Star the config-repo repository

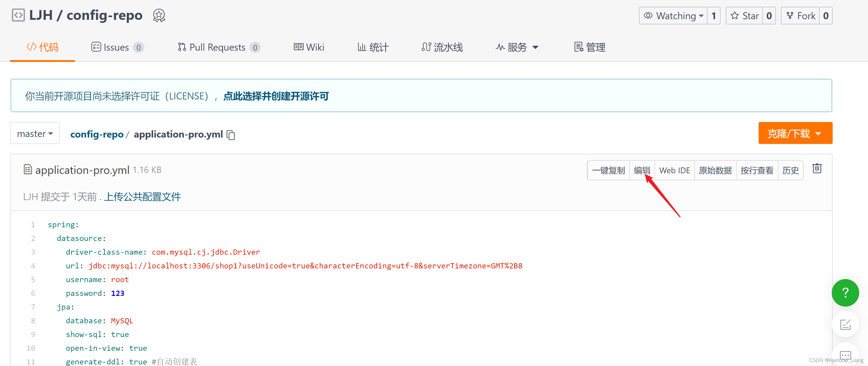point(745,16)
